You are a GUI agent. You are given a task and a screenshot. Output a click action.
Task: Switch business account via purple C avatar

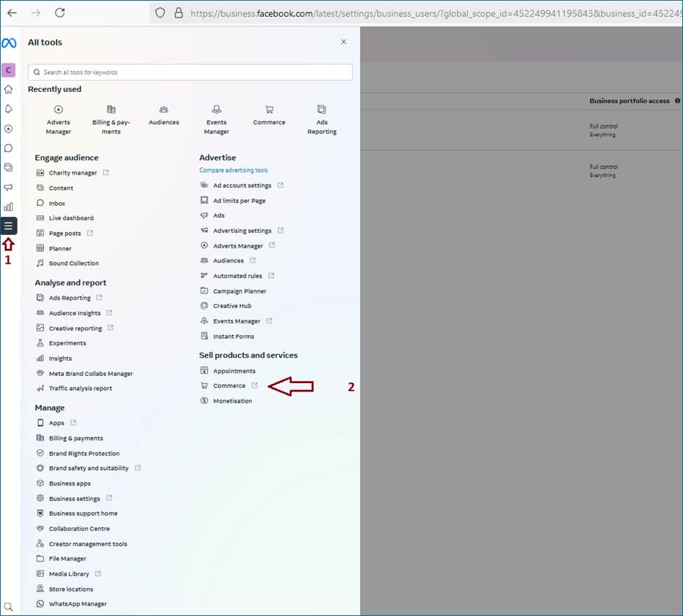[x=8, y=69]
